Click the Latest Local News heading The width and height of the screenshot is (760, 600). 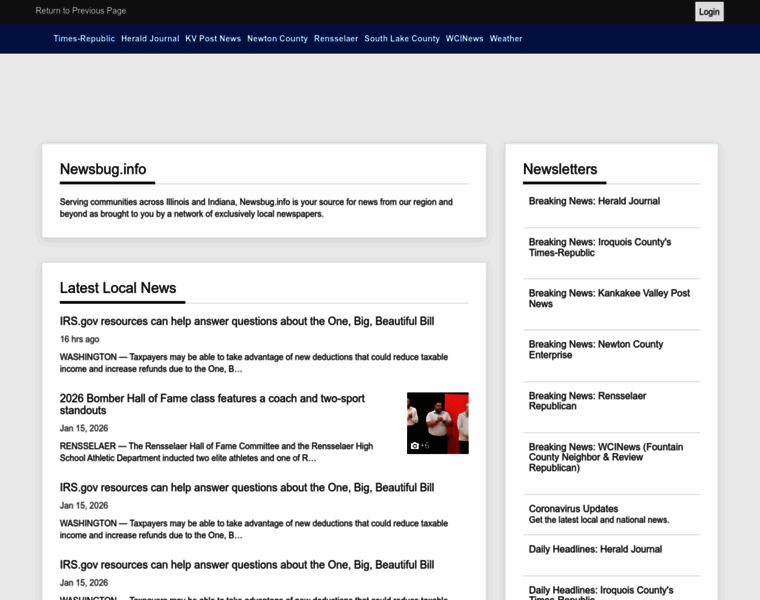pyautogui.click(x=118, y=288)
